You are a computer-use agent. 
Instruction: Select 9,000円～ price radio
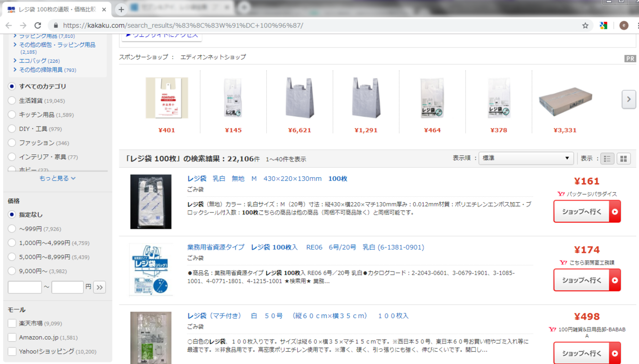[12, 271]
